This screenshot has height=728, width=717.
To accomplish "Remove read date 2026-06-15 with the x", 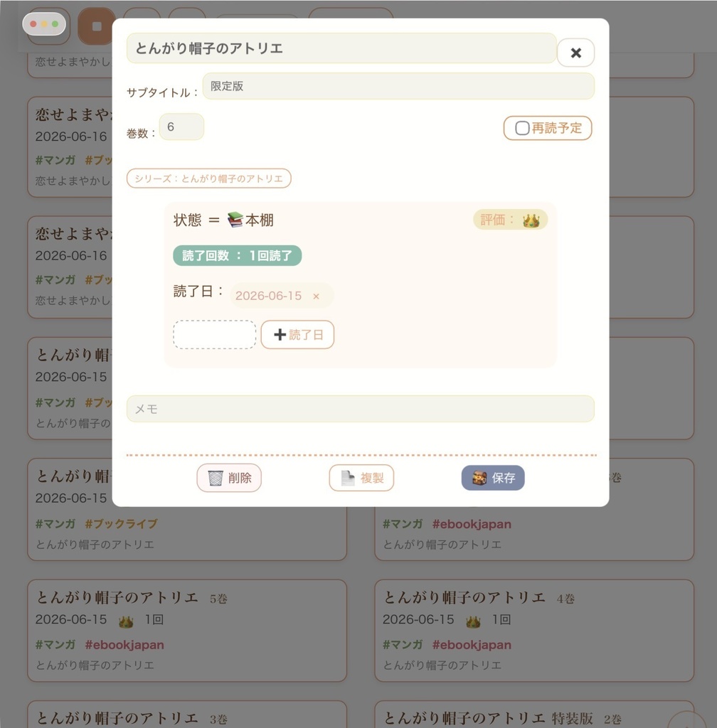I will (317, 296).
